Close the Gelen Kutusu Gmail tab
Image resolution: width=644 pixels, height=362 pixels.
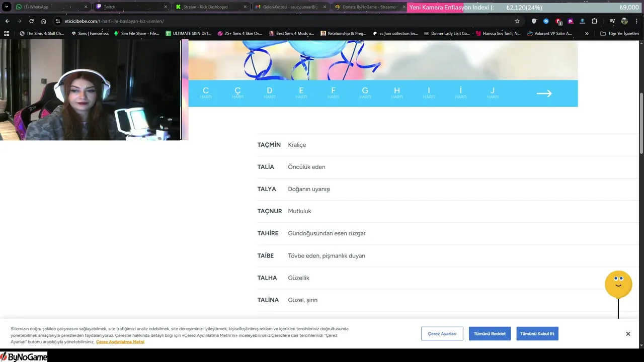[x=325, y=7]
